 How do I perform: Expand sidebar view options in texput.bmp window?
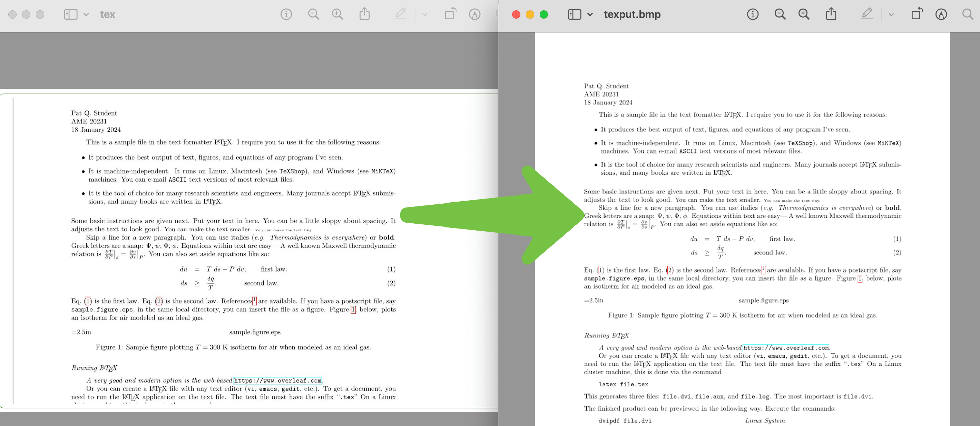point(590,14)
